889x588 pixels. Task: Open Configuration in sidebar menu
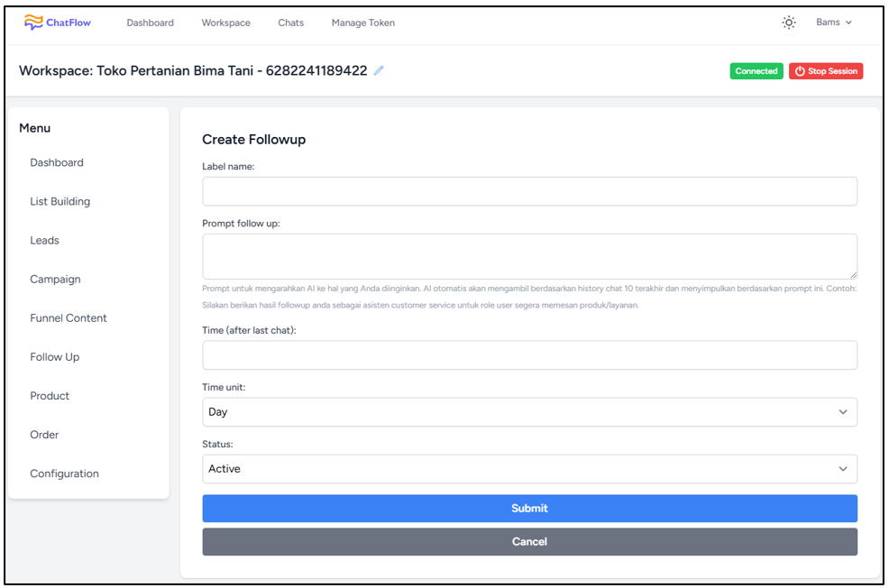click(64, 473)
